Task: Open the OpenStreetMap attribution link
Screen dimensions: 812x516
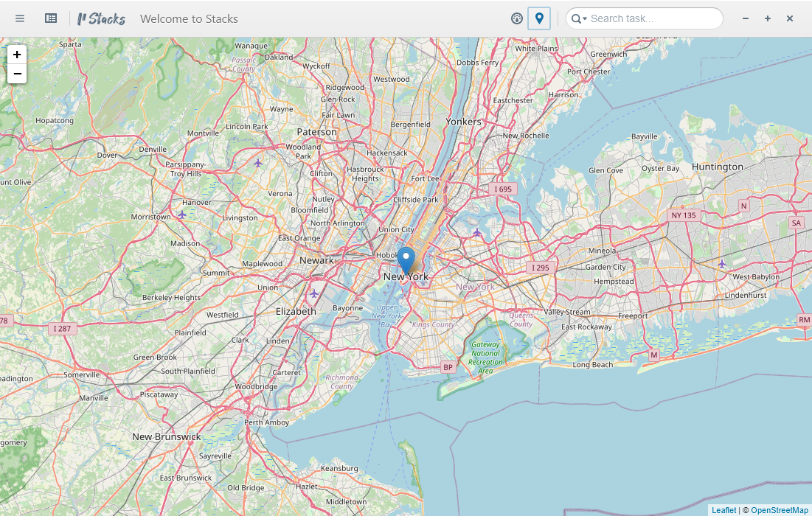Action: coord(780,510)
